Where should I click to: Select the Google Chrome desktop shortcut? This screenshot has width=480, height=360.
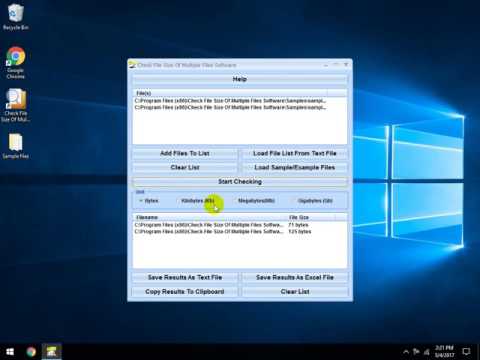point(15,63)
